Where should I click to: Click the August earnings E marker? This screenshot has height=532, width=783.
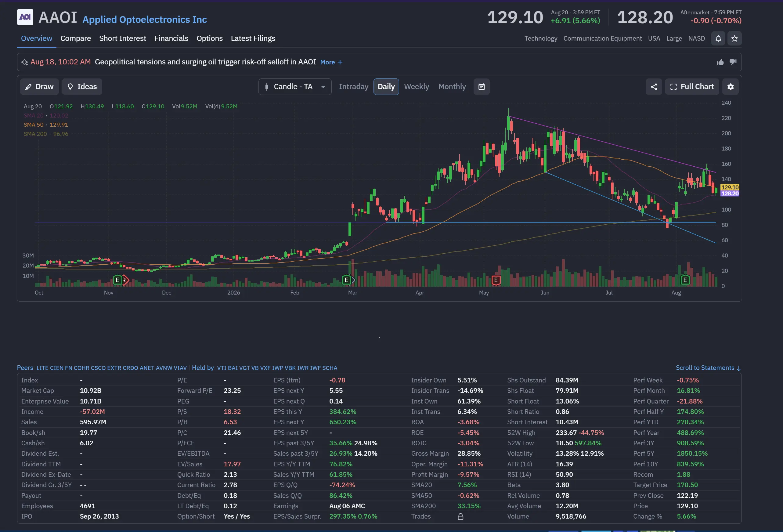(685, 280)
